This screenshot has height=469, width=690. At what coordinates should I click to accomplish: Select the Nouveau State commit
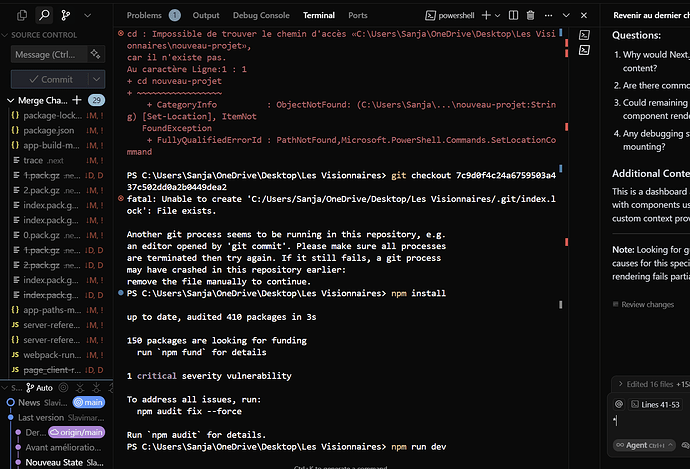[64, 462]
